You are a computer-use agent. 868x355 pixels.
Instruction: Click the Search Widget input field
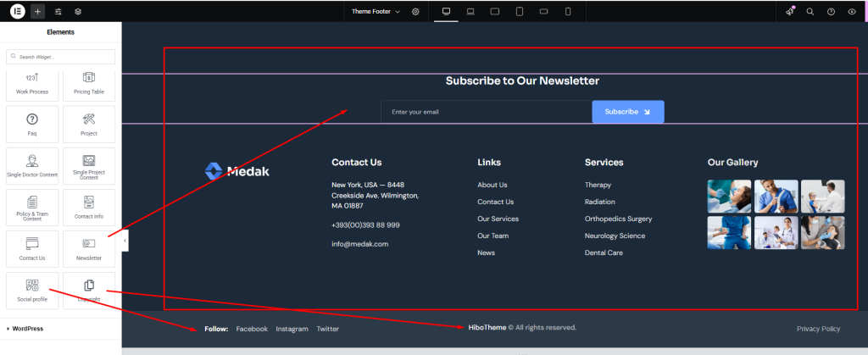[61, 57]
